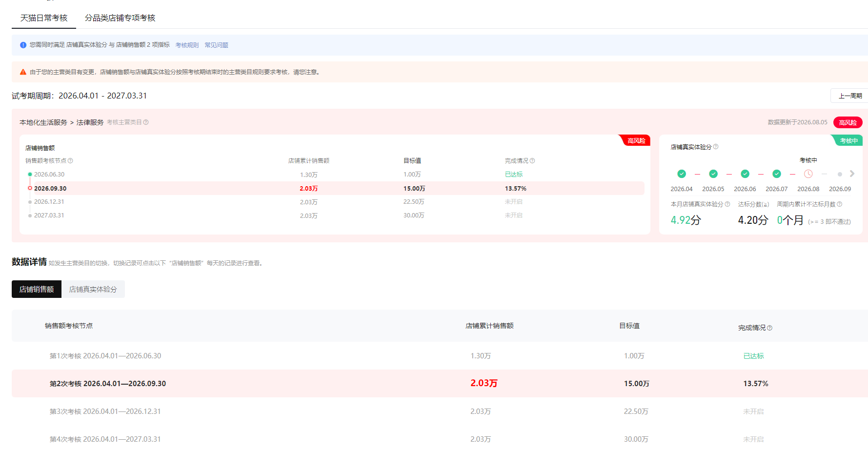Click the 30.00万 target in the table

[x=636, y=439]
